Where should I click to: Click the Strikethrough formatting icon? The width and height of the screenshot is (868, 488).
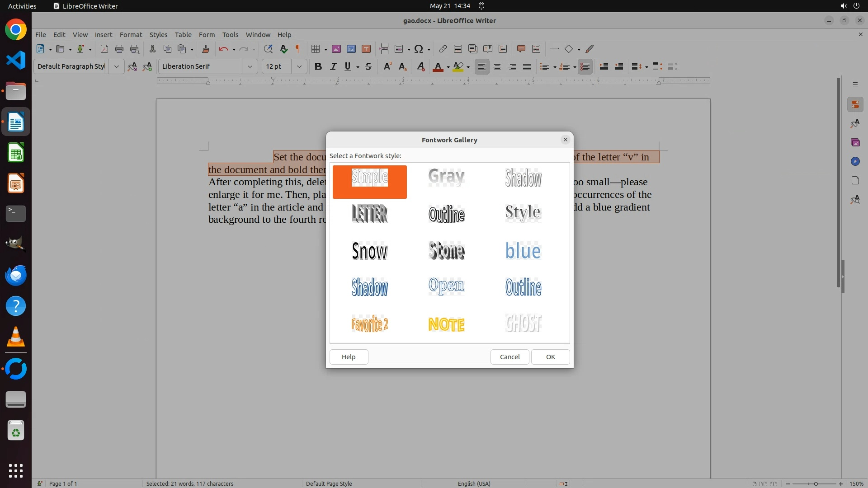[368, 66]
